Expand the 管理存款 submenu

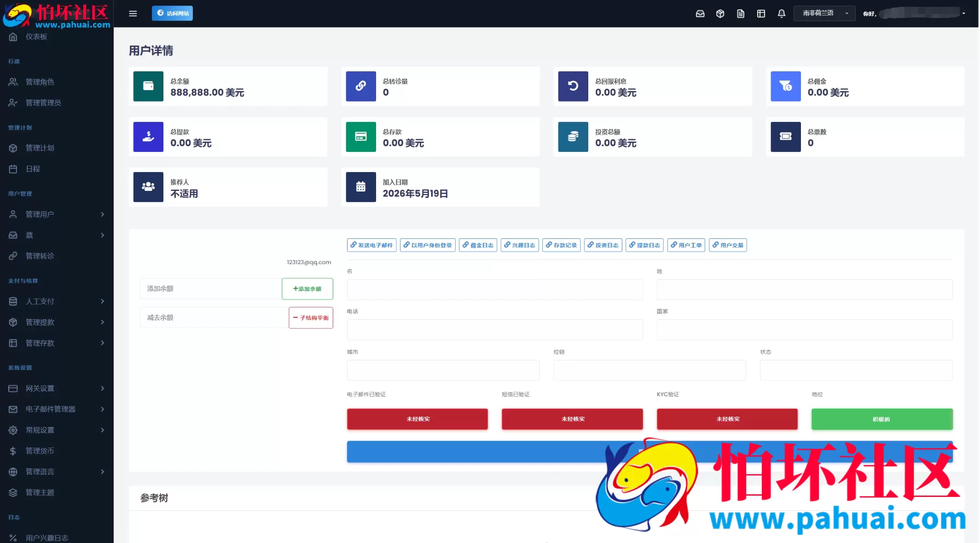(x=102, y=343)
